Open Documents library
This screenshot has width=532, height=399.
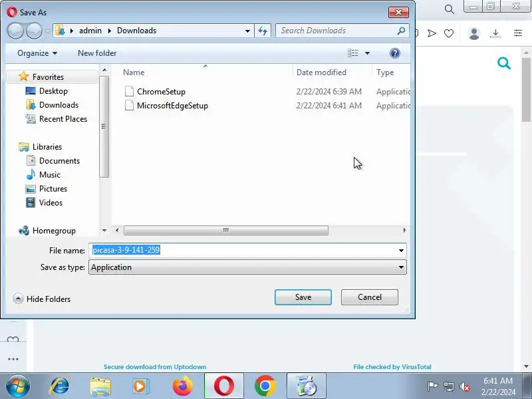tap(59, 160)
